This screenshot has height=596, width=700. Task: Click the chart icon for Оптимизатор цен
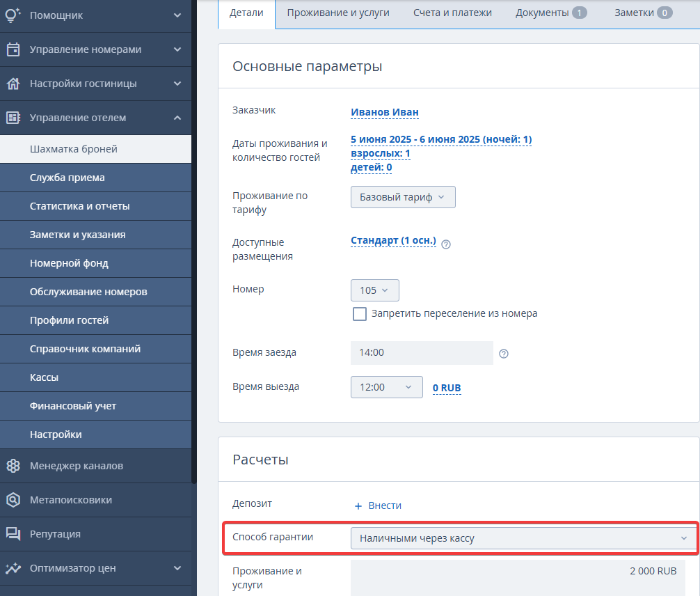13,568
